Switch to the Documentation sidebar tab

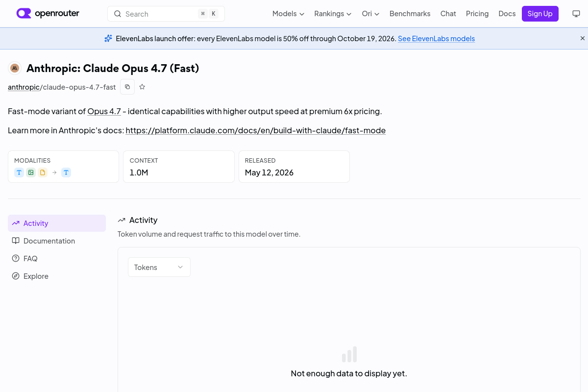coord(57,241)
